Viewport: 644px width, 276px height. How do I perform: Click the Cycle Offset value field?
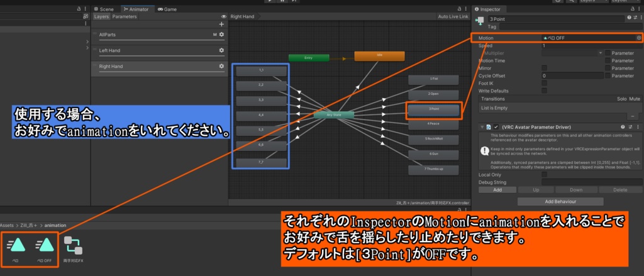[572, 75]
